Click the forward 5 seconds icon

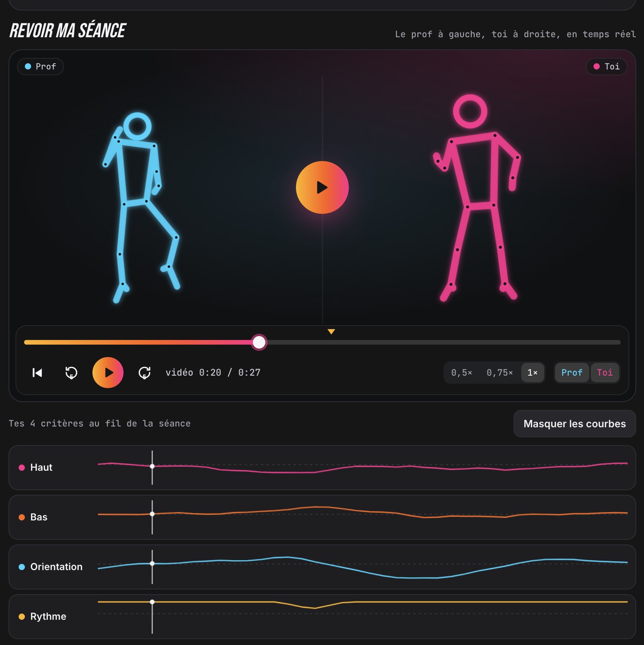tap(144, 372)
